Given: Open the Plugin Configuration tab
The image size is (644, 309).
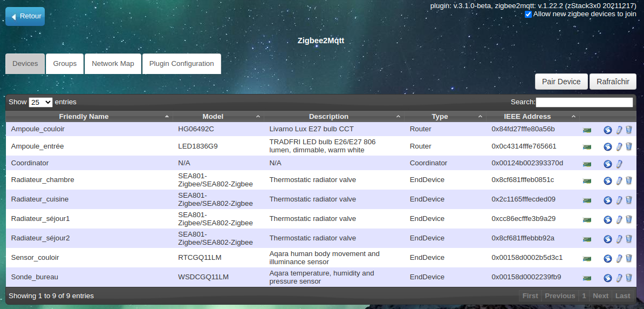Looking at the screenshot, I should pos(181,64).
